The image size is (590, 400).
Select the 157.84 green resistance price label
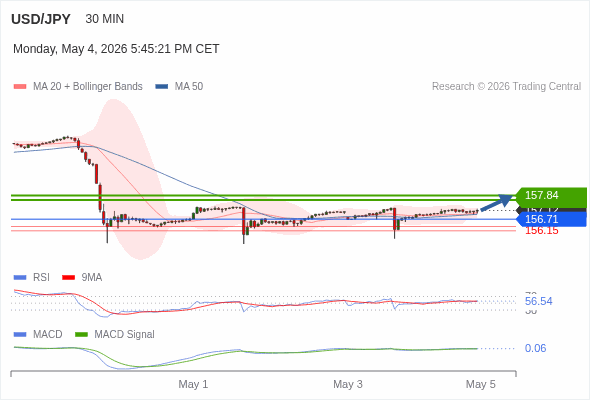(551, 196)
